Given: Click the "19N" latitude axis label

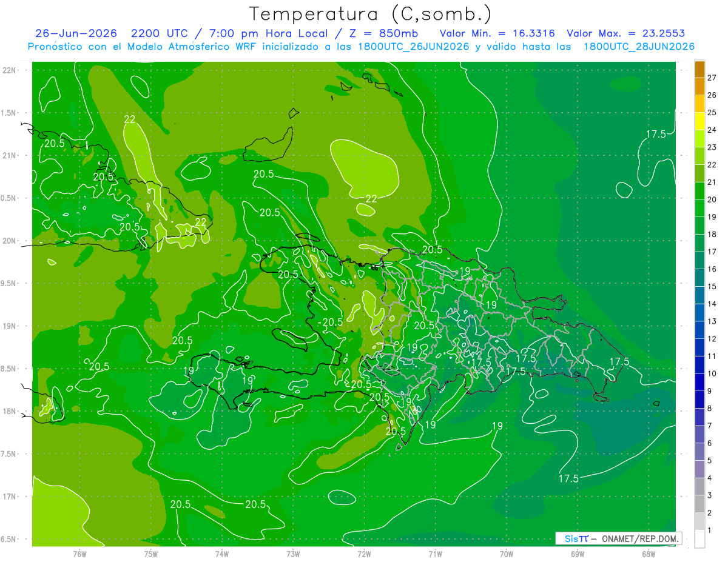Looking at the screenshot, I should coord(9,326).
